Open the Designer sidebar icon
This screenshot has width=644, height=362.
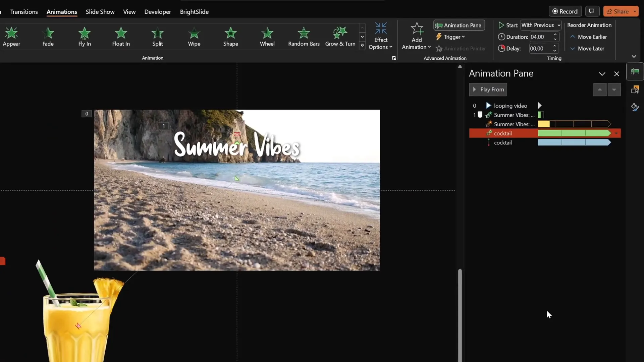tap(635, 107)
